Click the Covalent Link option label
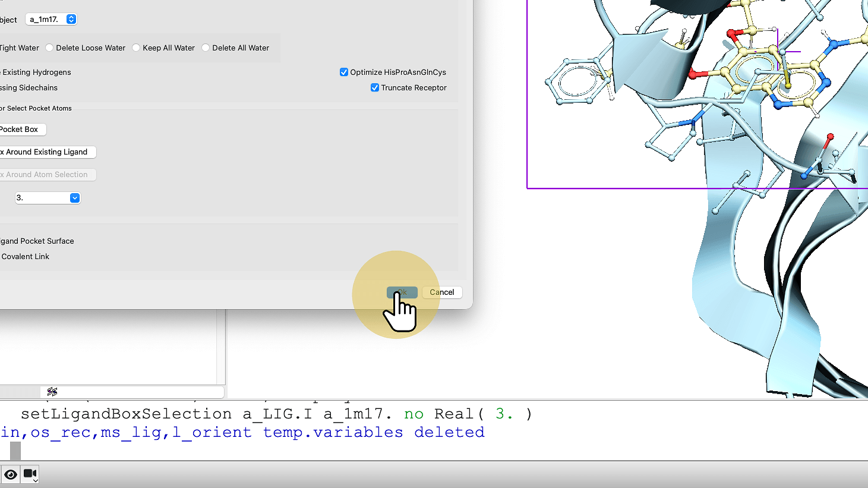Screen dimensions: 868x488 (26, 257)
